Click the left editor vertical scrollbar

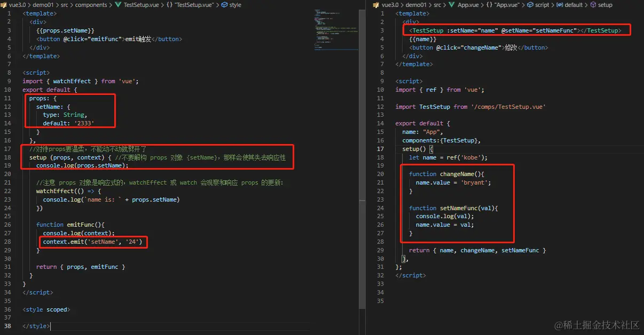tap(362, 159)
